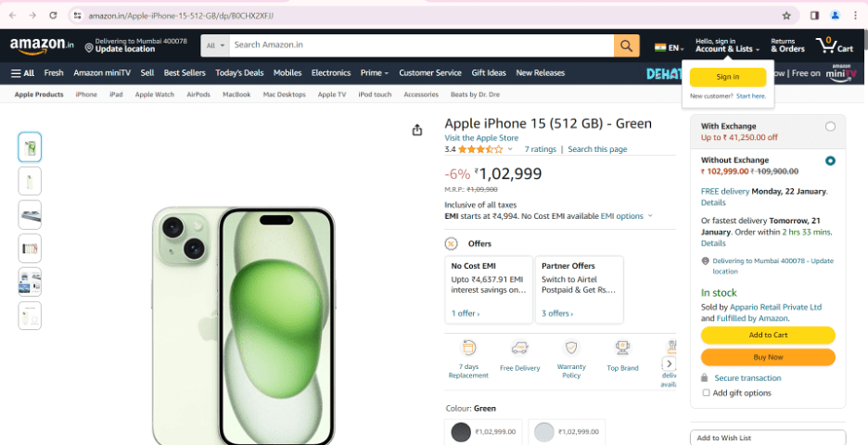This screenshot has height=445, width=868.
Task: Choose the black colour variant swatch
Action: [461, 432]
